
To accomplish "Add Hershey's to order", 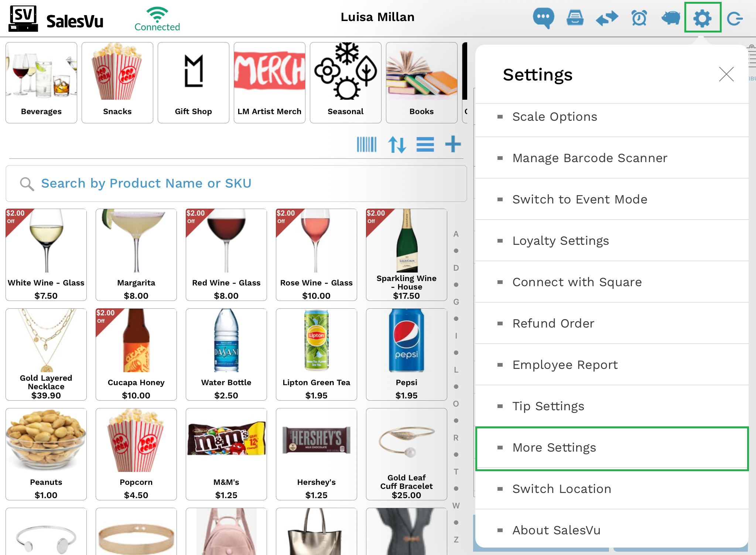I will [317, 454].
